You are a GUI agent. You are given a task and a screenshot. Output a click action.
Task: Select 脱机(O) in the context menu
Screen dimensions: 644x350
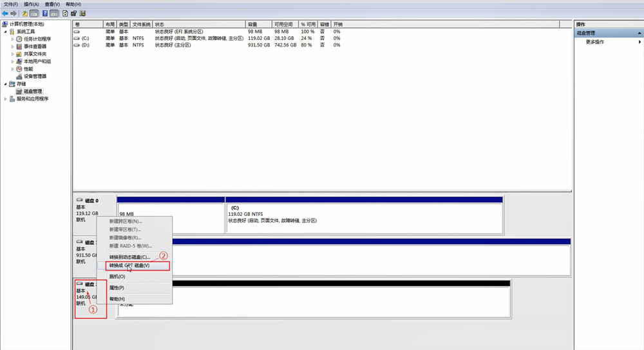(x=117, y=277)
